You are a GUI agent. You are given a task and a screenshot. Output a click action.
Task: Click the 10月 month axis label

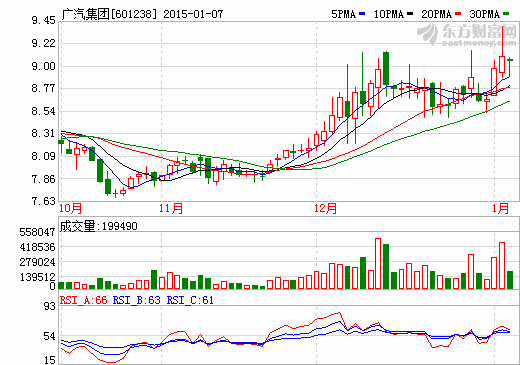tap(71, 209)
